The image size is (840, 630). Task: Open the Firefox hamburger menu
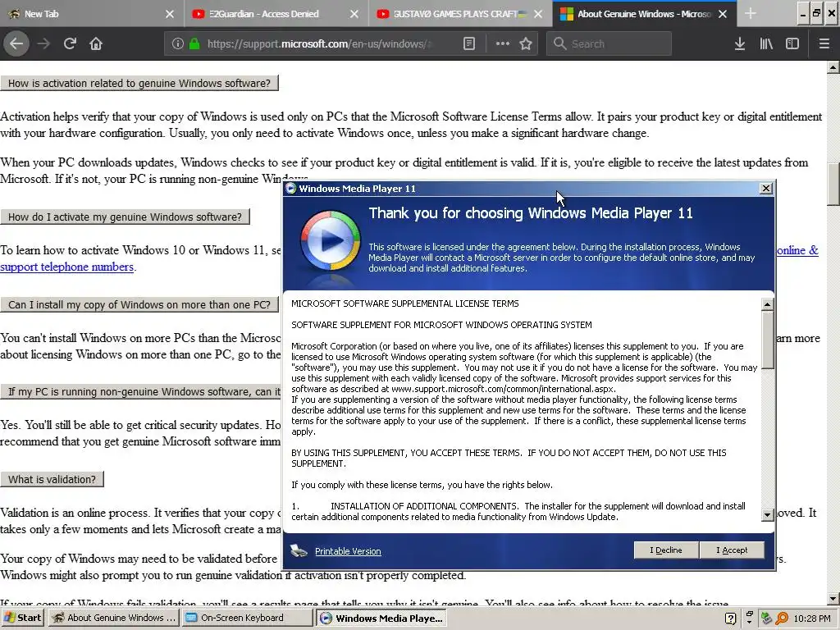click(824, 44)
